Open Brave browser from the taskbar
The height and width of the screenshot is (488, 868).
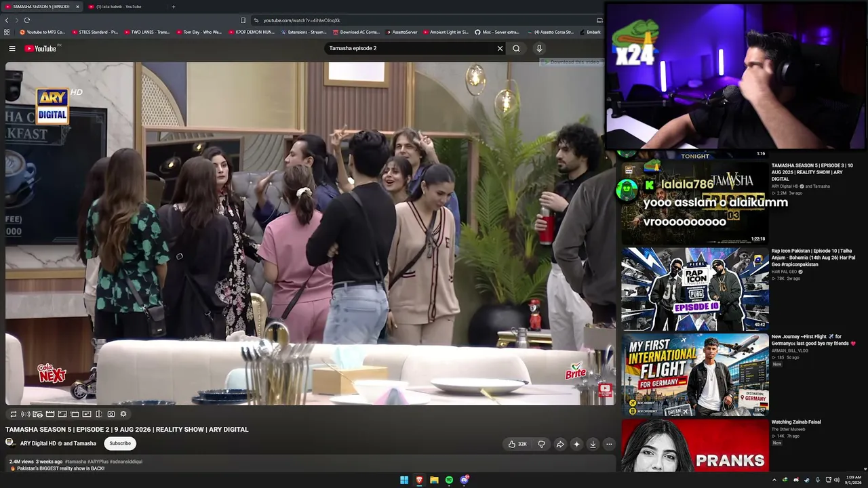[x=419, y=480]
